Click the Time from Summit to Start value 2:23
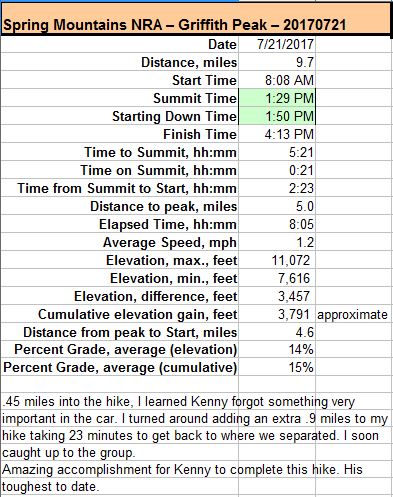The image size is (393, 497). (277, 188)
